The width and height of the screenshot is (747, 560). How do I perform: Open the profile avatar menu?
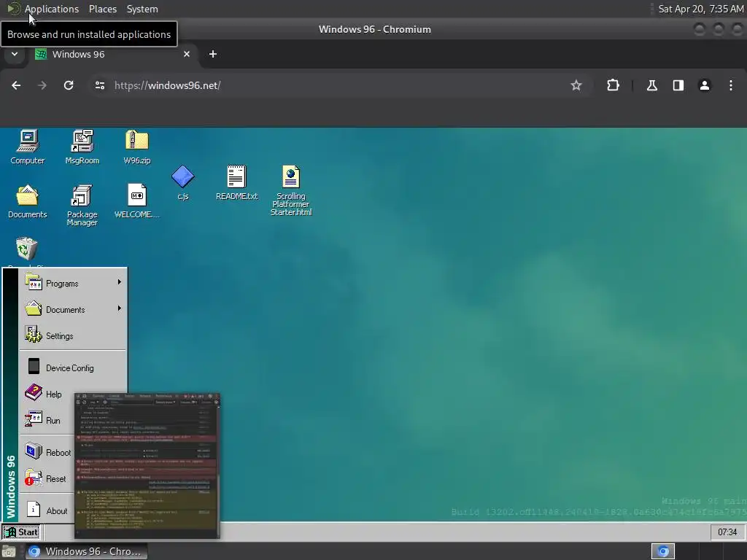pyautogui.click(x=704, y=85)
